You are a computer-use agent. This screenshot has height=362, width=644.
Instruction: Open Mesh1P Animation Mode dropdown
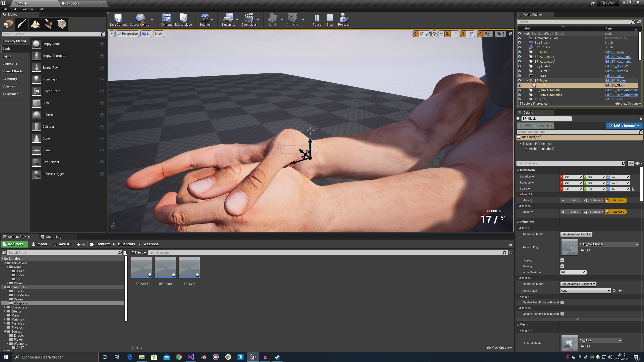576,234
